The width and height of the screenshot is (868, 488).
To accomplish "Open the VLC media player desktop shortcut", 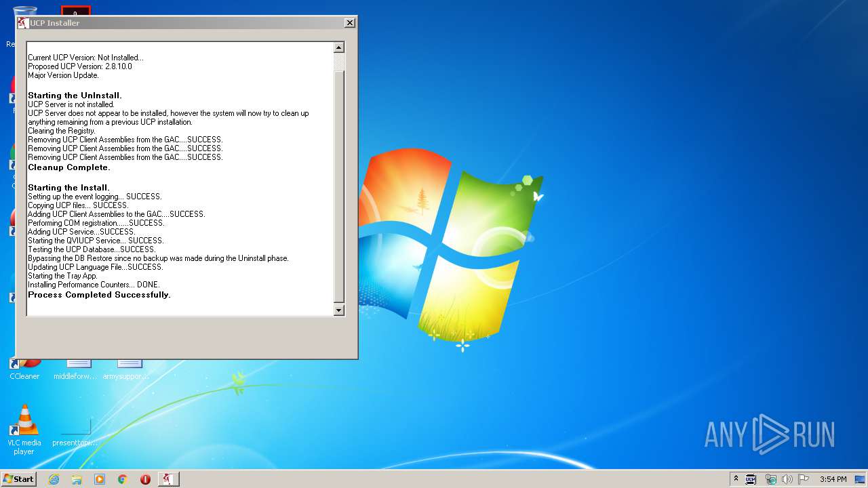I will (24, 430).
